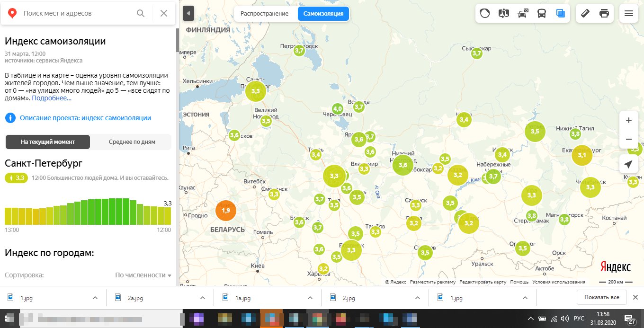The width and height of the screenshot is (644, 328).
Task: Click the 3,5 Orenburg marker
Action: [522, 248]
